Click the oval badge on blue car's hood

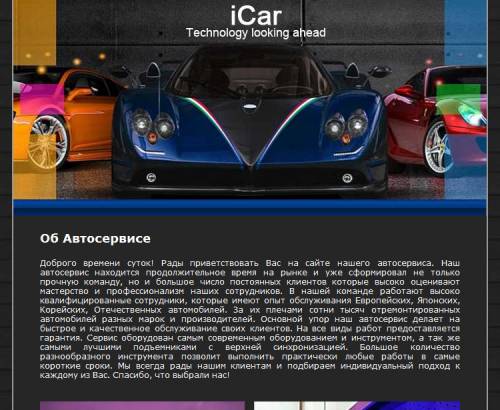250,107
